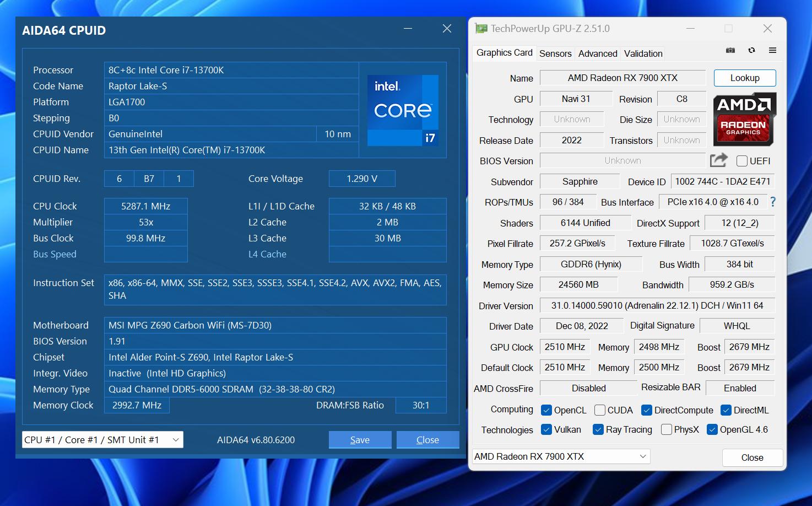Image resolution: width=812 pixels, height=506 pixels.
Task: Click the Device ID field
Action: (723, 181)
